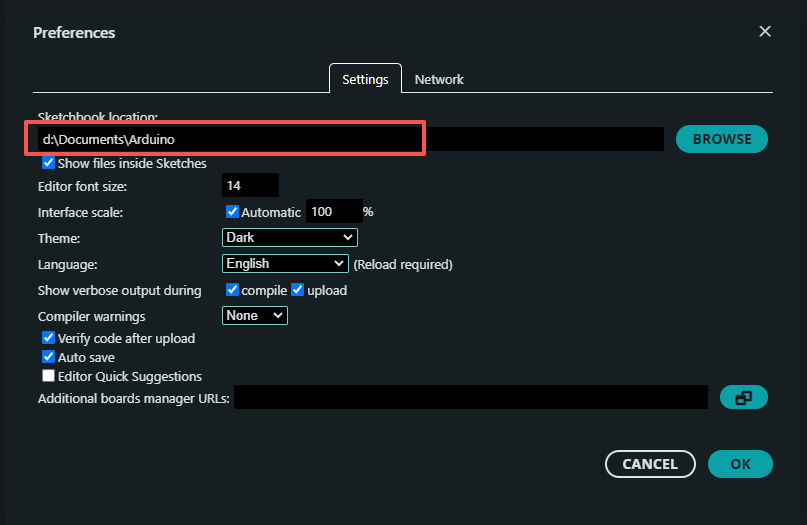Click the Theme label
The image size is (807, 525).
(x=59, y=239)
